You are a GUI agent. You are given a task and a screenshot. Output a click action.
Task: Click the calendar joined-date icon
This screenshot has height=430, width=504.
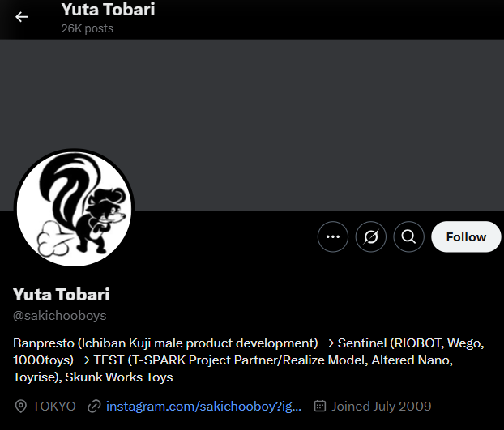[320, 406]
